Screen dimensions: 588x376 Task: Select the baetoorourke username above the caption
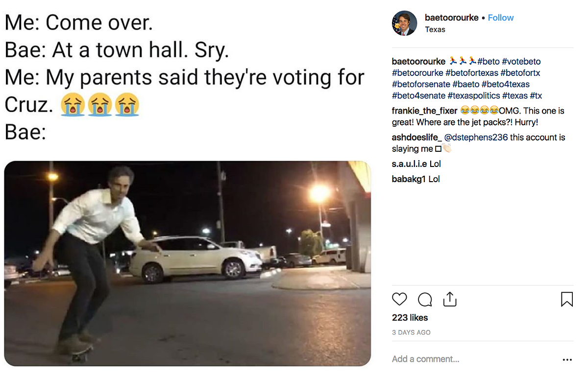418,61
